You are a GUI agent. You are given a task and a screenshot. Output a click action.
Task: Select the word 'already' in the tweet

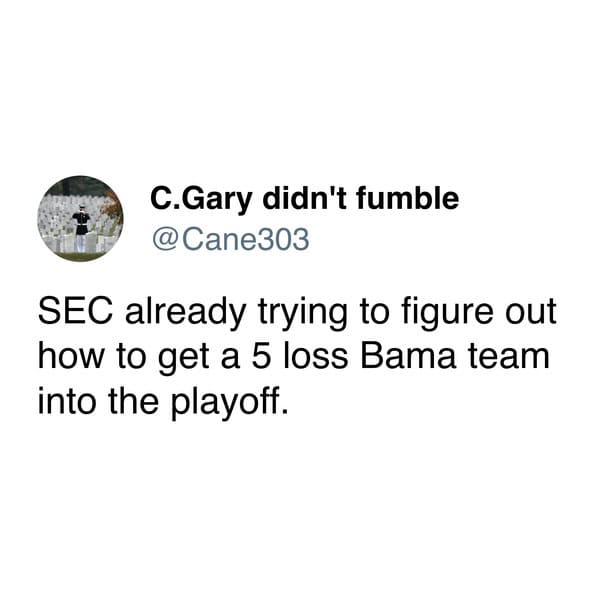tap(185, 312)
